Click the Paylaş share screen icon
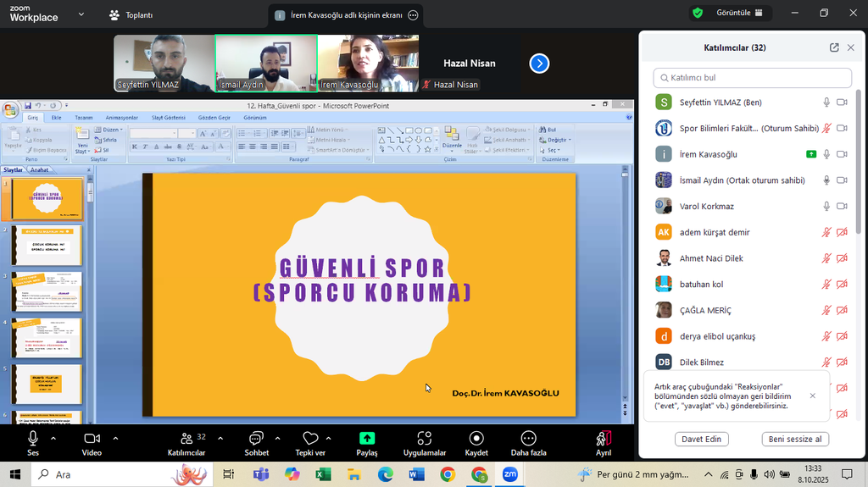The height and width of the screenshot is (487, 868). (367, 439)
